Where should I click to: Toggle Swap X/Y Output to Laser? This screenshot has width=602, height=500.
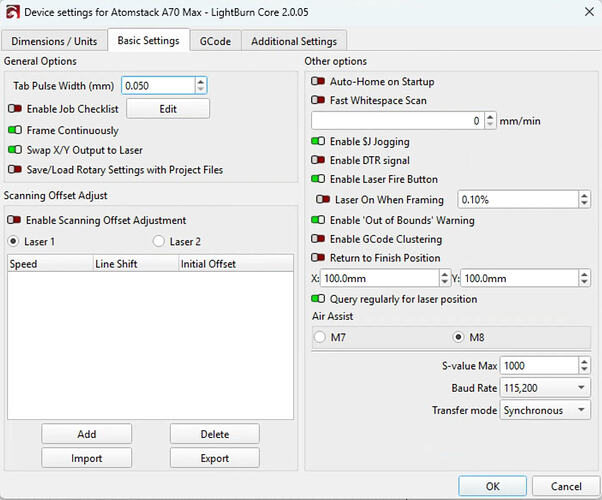tap(15, 150)
